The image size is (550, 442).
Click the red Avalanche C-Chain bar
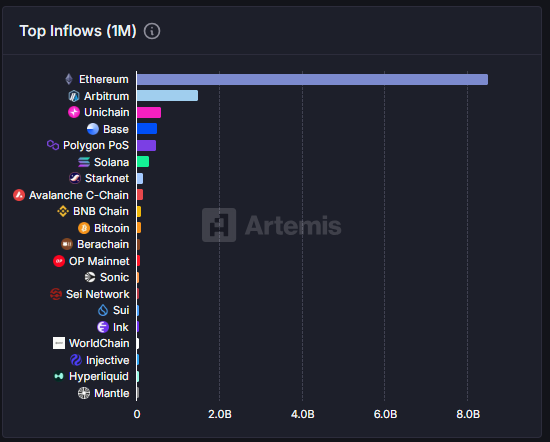pos(140,195)
